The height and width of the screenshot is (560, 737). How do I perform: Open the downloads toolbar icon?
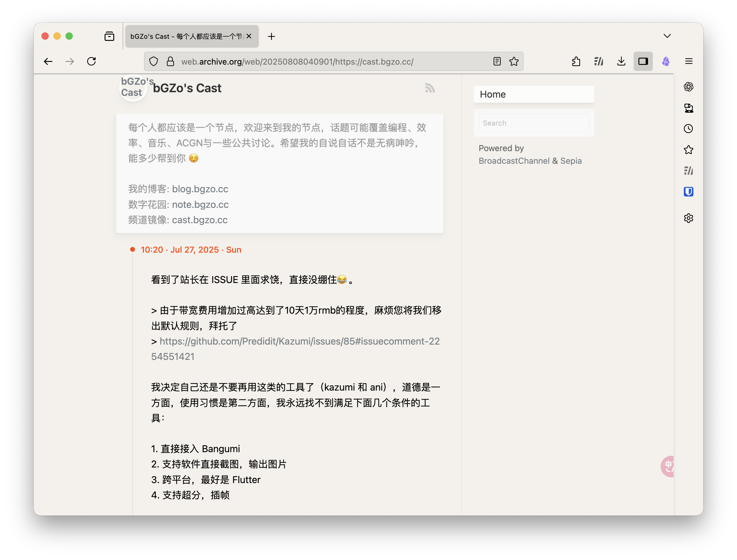pos(621,61)
